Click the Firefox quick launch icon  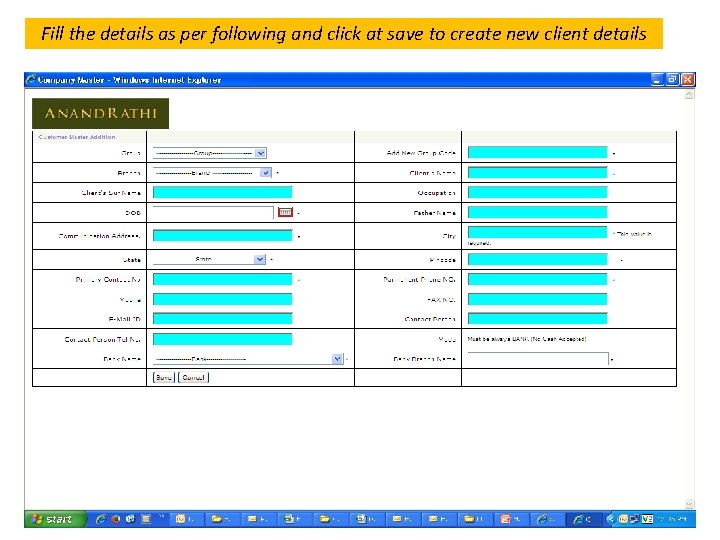pos(116,519)
